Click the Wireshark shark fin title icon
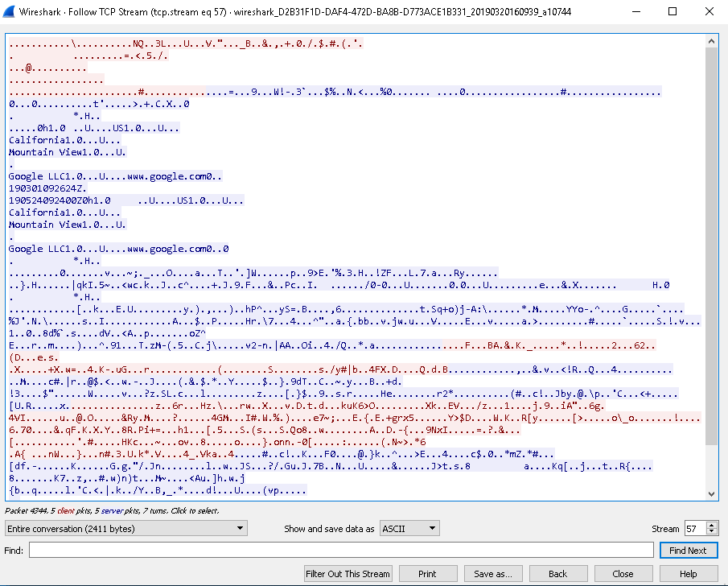The image size is (728, 586). point(9,11)
